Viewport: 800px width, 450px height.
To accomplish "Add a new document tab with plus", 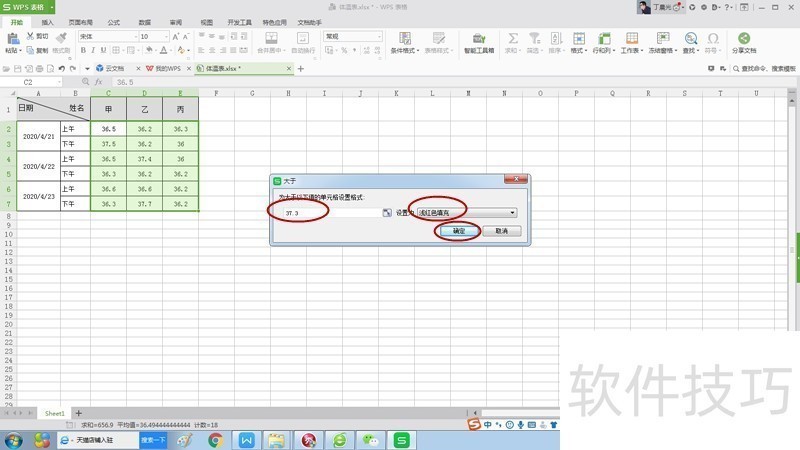I will 301,68.
